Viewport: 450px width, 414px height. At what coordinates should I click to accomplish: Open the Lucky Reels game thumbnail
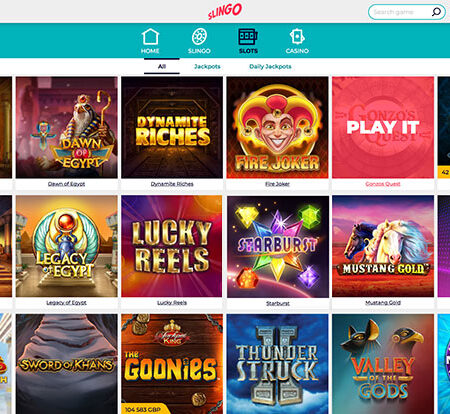(x=172, y=246)
